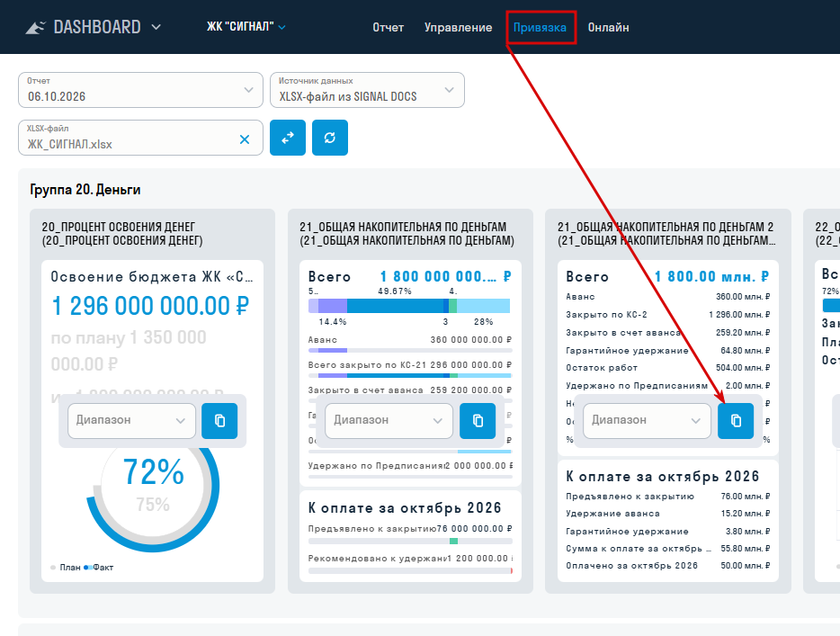The image size is (840, 636).
Task: Go to the Привязка tab
Action: [540, 27]
